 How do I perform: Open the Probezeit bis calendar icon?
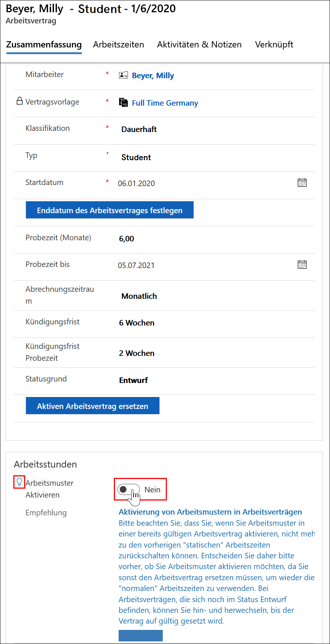[x=302, y=264]
